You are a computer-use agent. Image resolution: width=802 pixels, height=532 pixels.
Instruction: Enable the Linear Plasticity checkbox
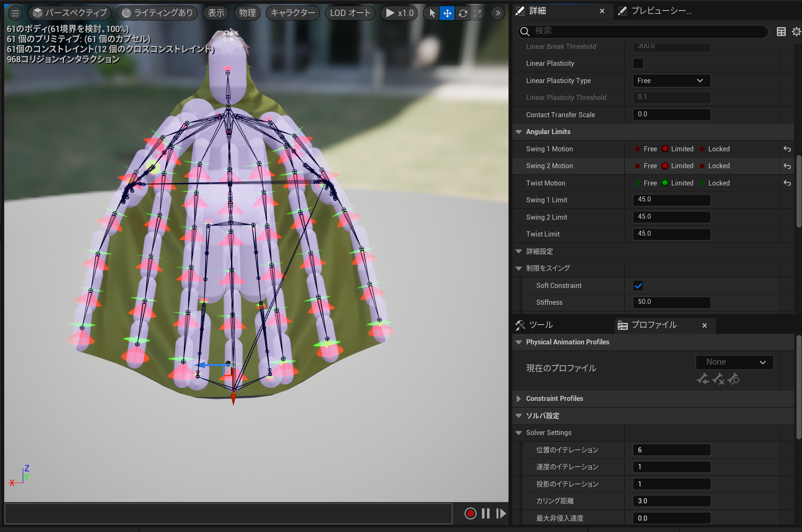[638, 64]
